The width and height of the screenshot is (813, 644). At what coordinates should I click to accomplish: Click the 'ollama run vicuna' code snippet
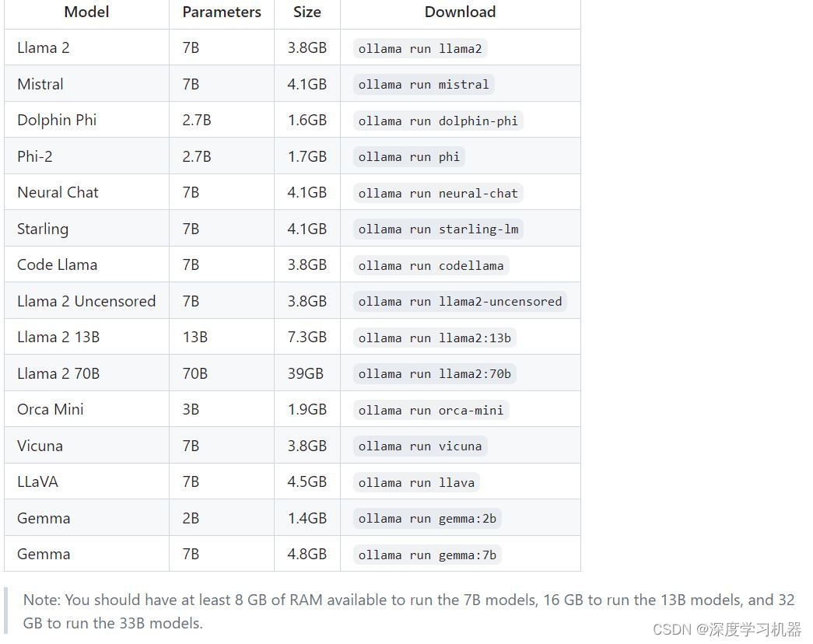(x=420, y=446)
